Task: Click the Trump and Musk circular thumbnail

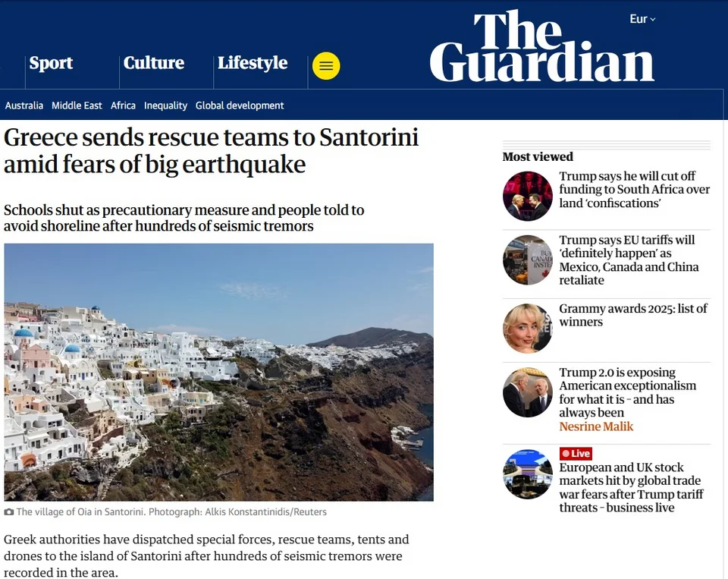Action: (528, 196)
